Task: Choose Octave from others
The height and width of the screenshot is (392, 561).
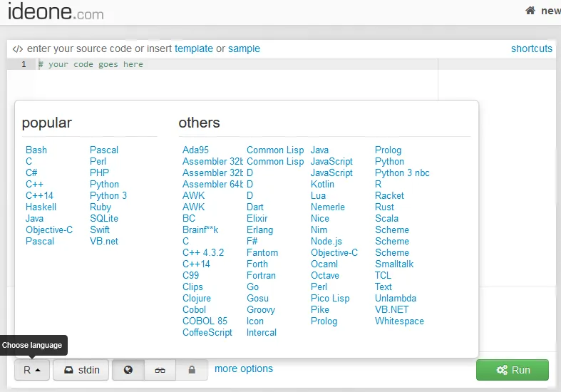Action: tap(325, 275)
